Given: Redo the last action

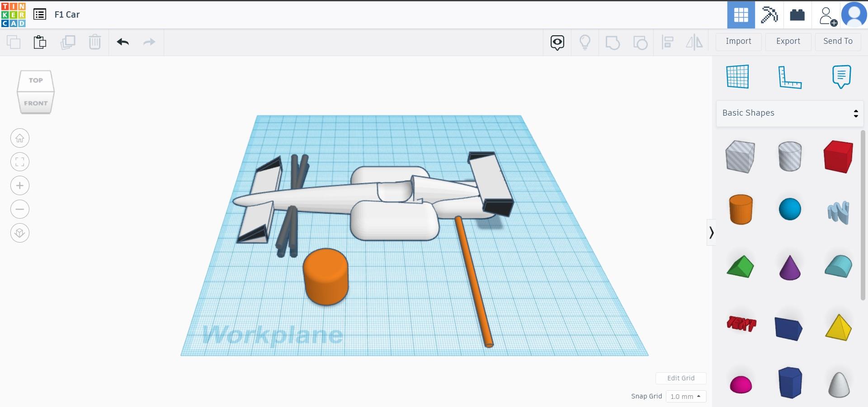Looking at the screenshot, I should pos(149,42).
